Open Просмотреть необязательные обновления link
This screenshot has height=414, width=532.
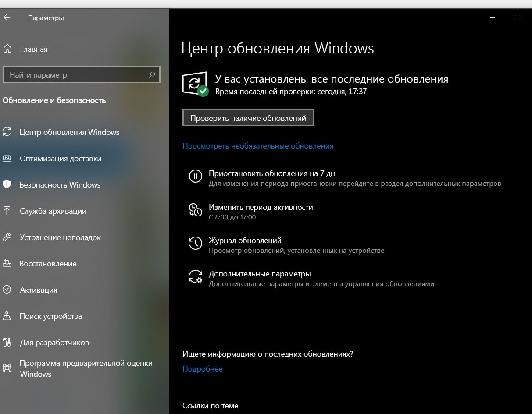pos(258,146)
